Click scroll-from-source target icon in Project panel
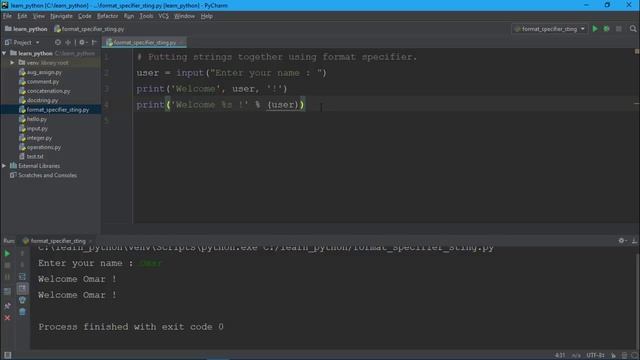 pyautogui.click(x=58, y=42)
